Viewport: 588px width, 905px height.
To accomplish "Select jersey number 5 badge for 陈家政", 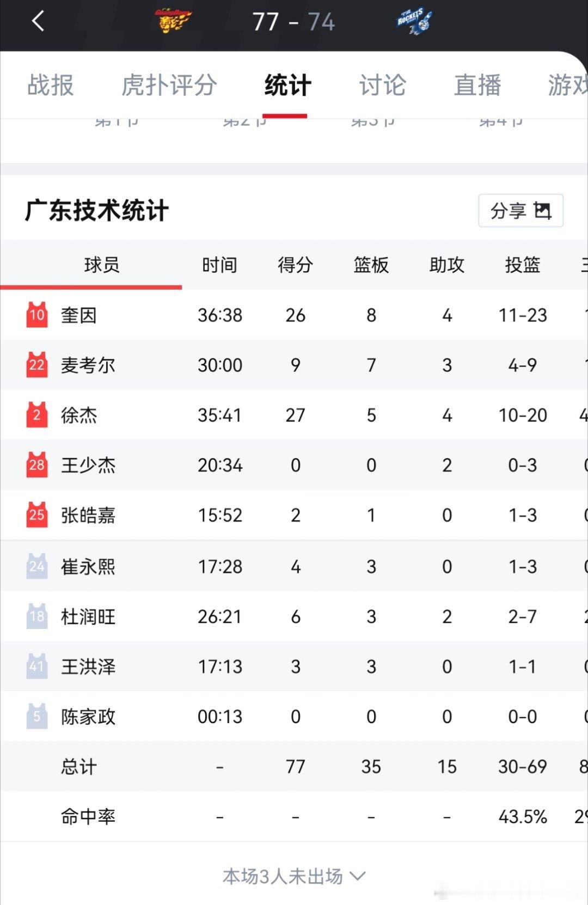I will [36, 716].
